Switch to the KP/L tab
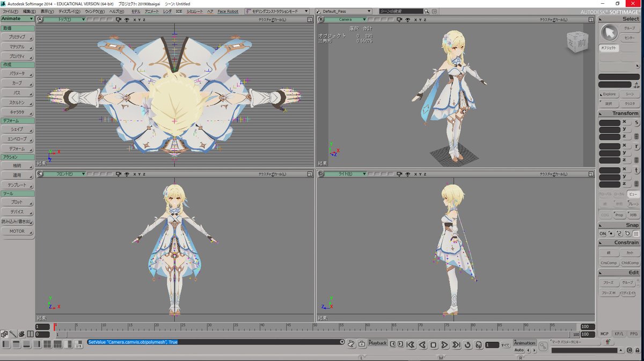Image resolution: width=644 pixels, height=361 pixels. tap(619, 334)
